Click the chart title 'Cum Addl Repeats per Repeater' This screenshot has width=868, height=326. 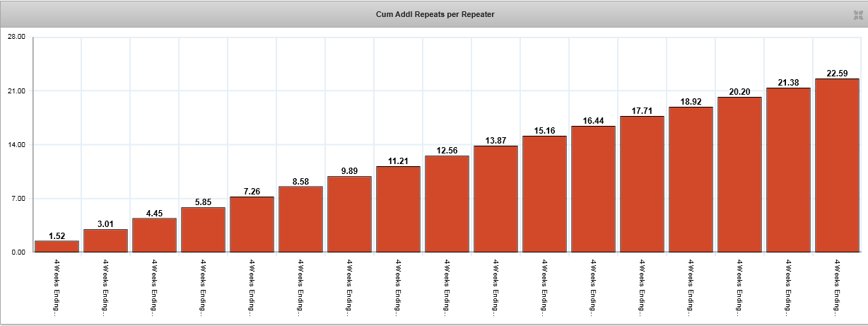click(435, 15)
